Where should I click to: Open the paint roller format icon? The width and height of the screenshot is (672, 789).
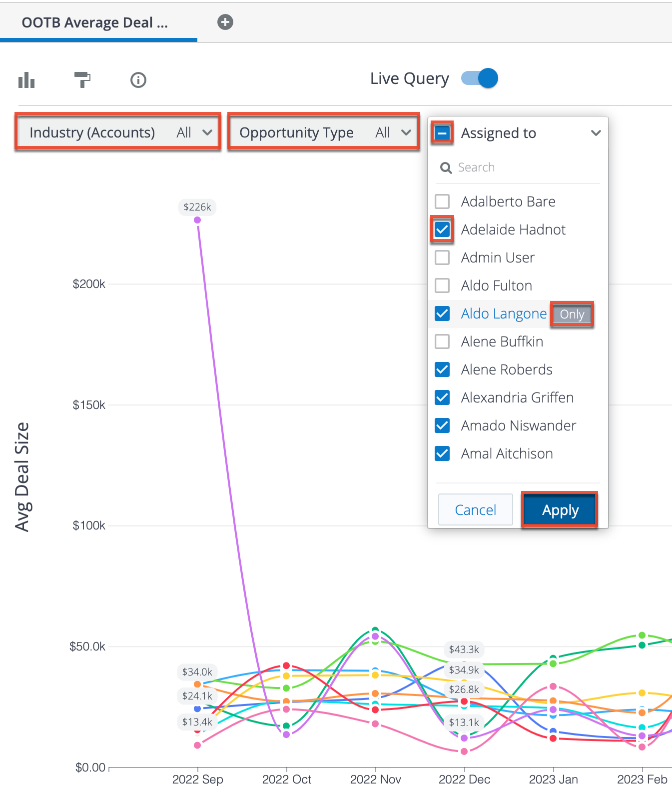tap(82, 79)
